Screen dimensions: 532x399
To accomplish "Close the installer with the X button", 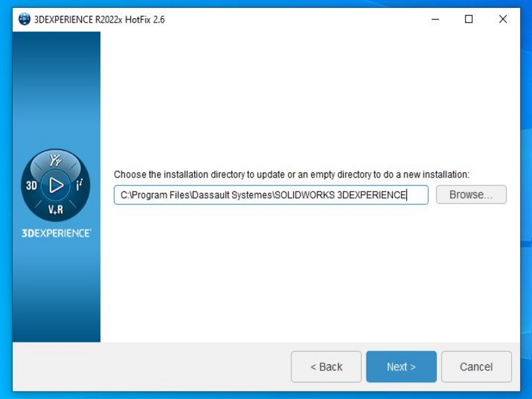I will click(503, 19).
